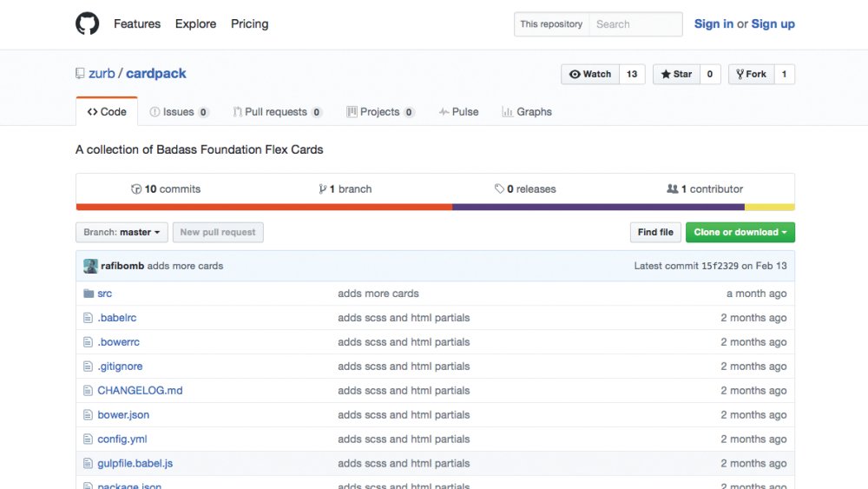
Task: Open commit message in the .babelrc row
Action: click(404, 318)
